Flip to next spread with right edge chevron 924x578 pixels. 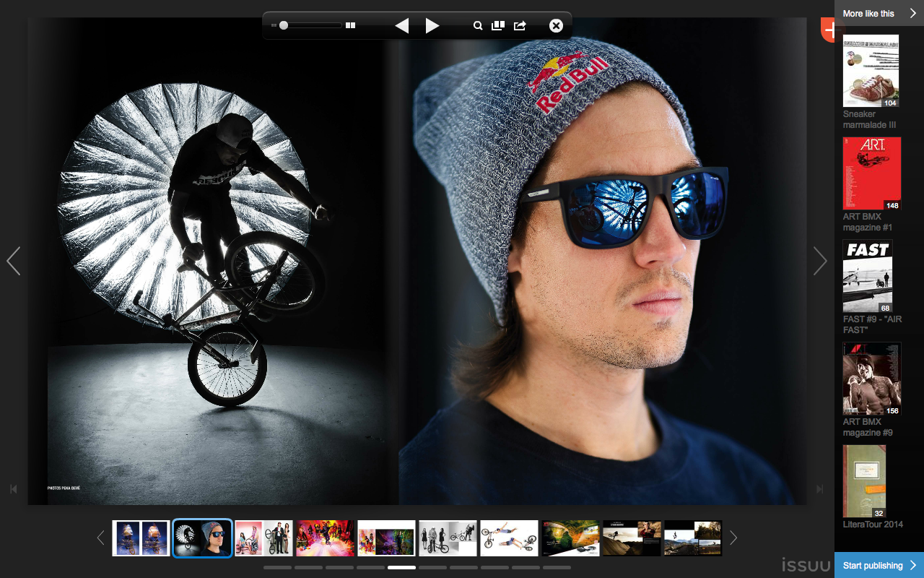point(820,261)
